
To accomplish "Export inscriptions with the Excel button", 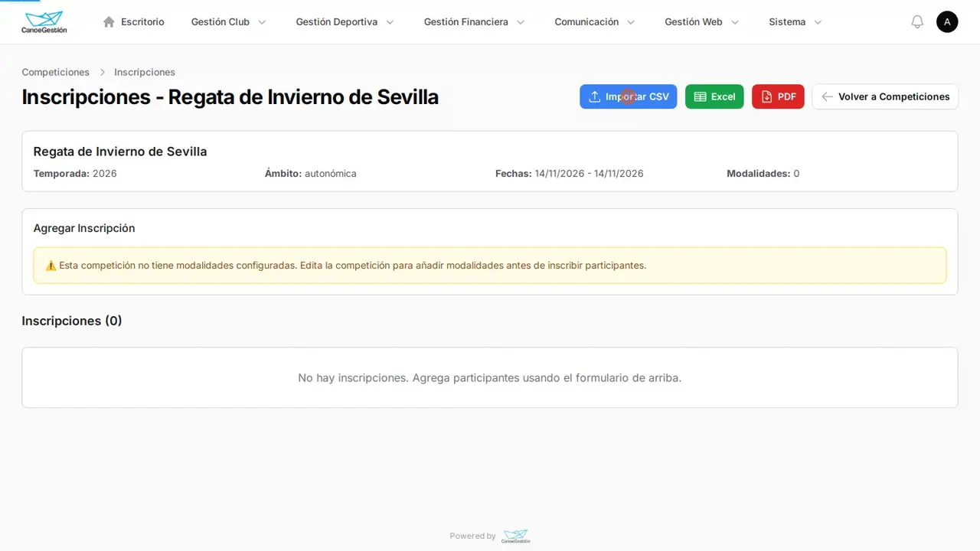I will [714, 97].
